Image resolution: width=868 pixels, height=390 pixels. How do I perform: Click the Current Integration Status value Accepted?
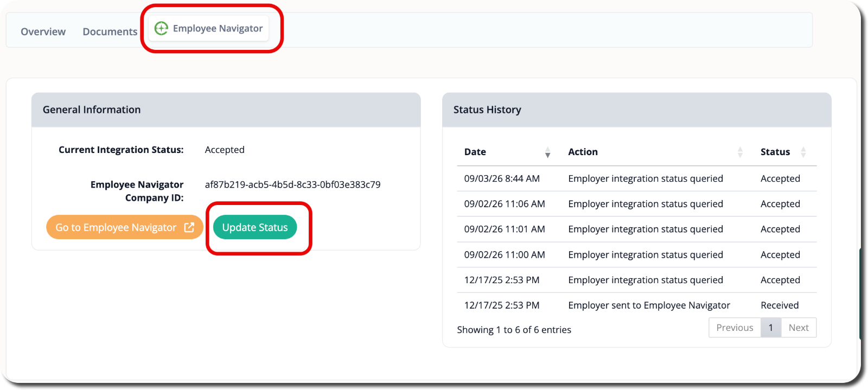[225, 150]
